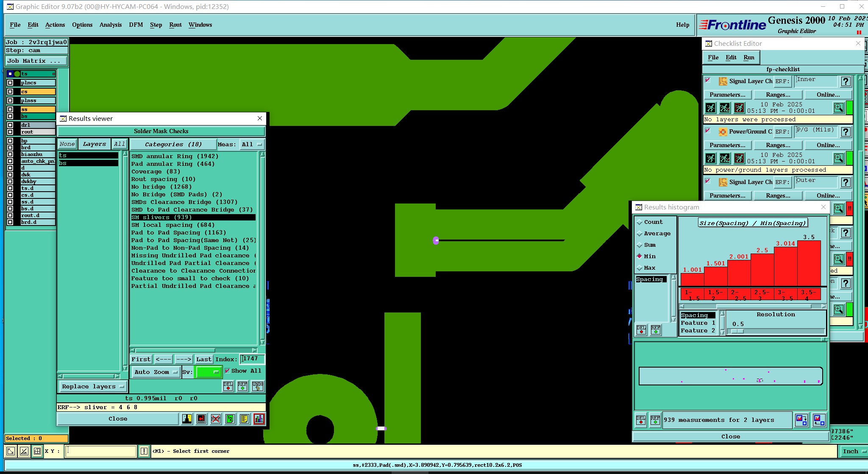868x474 pixels.
Task: Open Inch units dropdown
Action: pos(854,451)
